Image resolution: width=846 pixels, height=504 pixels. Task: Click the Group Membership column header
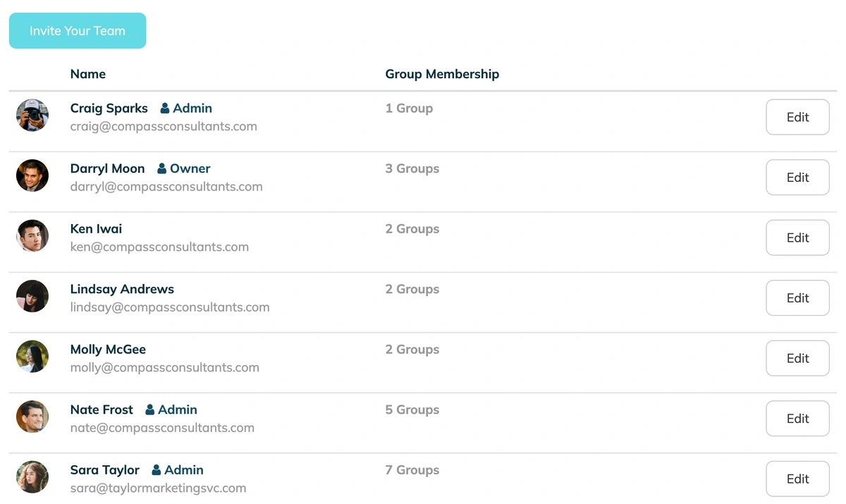click(442, 74)
